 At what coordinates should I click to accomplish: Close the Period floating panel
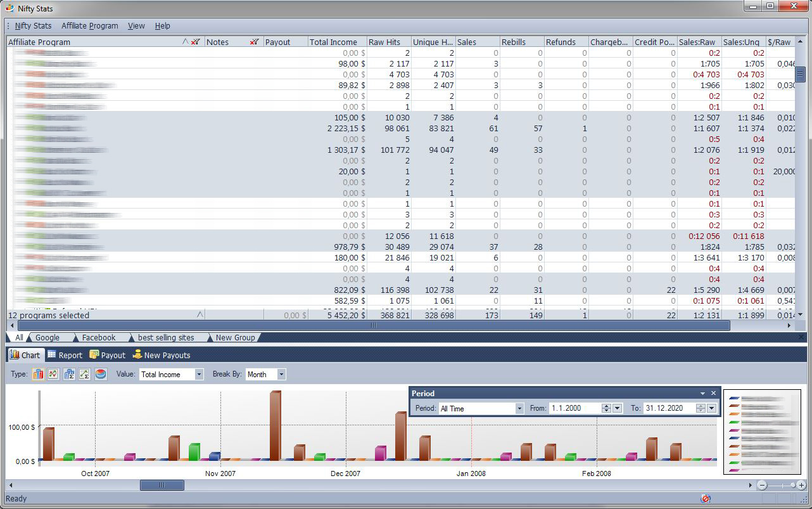click(x=713, y=393)
